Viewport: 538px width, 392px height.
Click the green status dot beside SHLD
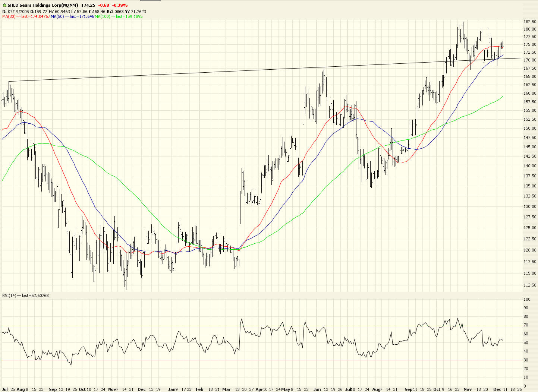tap(4, 5)
